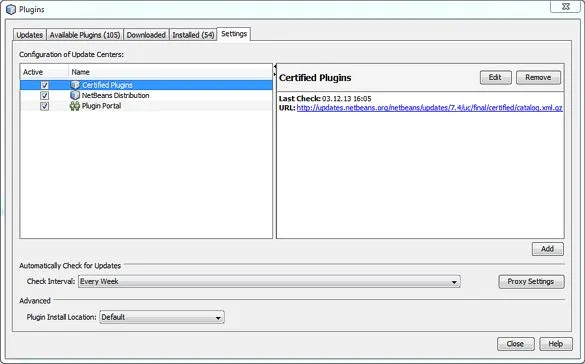The height and width of the screenshot is (364, 585).
Task: Click the NetBeans Distribution cube icon
Action: pos(75,95)
